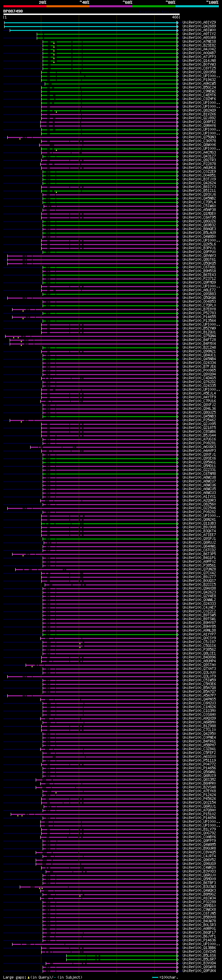Viewport: 222px width, 980px height.
Task: Click label UniRef100_P08282
Action: 199,512
